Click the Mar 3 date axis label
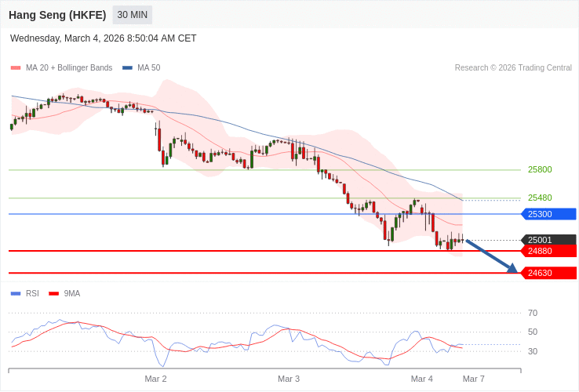Viewport: 579px width, 392px height. point(289,379)
